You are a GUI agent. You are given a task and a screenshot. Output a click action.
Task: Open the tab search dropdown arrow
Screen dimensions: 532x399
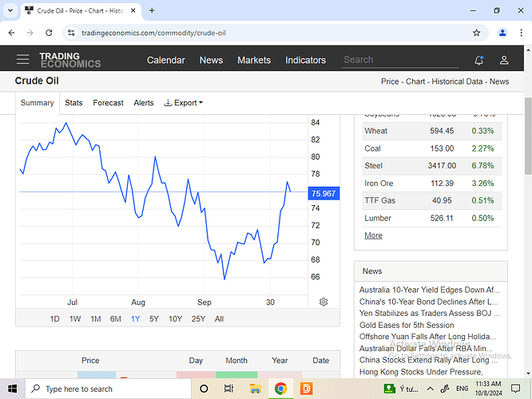click(10, 10)
